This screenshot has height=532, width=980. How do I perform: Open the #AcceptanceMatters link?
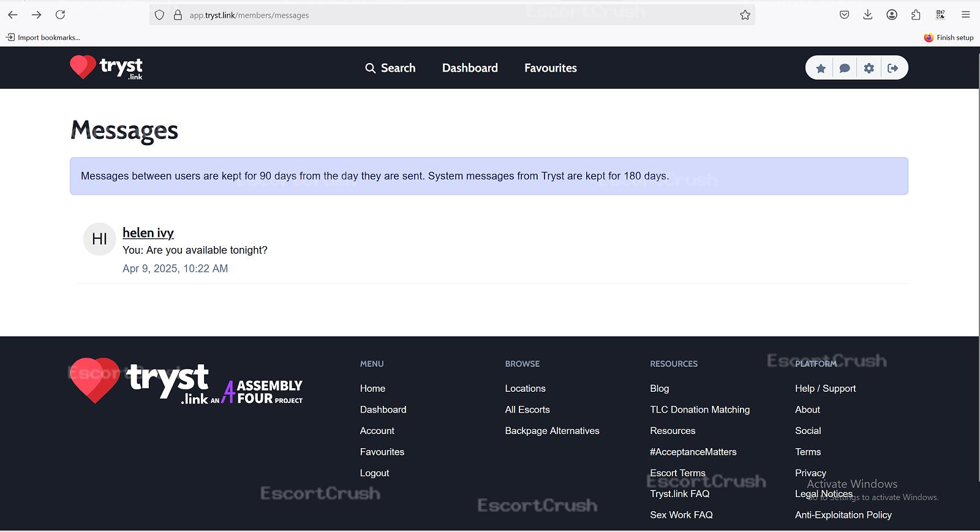(x=693, y=452)
